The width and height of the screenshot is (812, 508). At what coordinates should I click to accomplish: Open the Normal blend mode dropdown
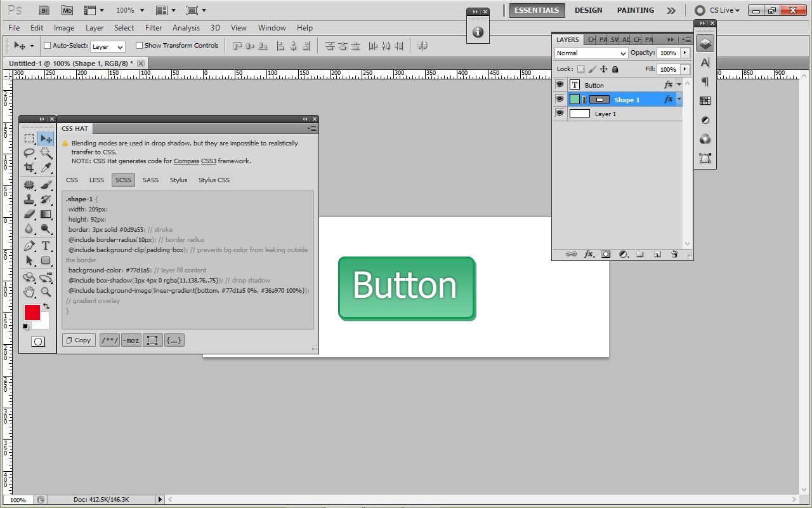pyautogui.click(x=591, y=53)
